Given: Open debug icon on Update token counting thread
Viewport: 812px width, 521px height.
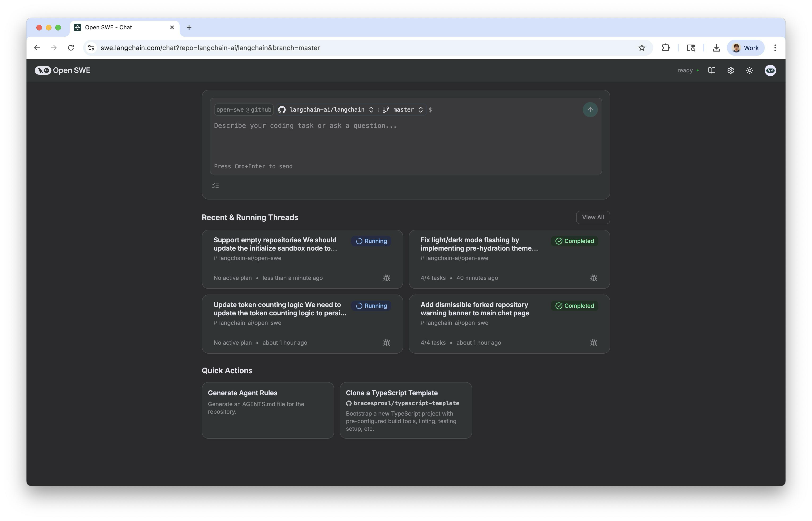Looking at the screenshot, I should tap(386, 343).
